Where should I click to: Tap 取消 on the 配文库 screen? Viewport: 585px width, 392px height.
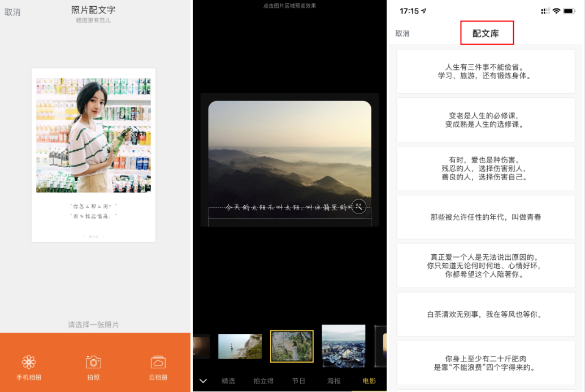(402, 34)
